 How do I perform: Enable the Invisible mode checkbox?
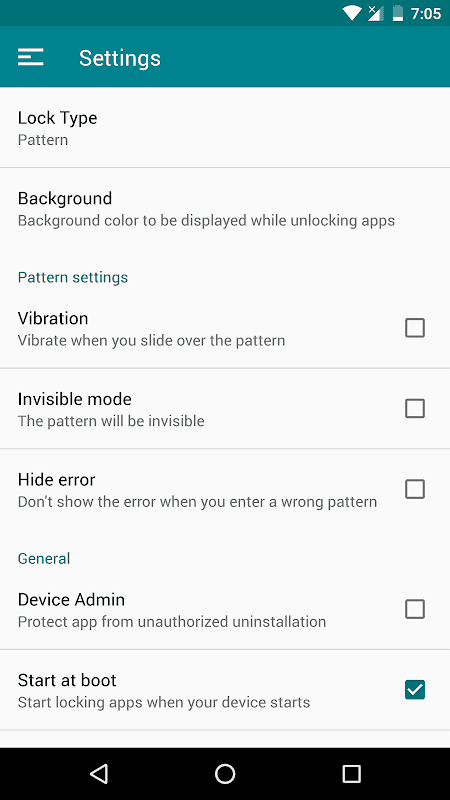415,409
